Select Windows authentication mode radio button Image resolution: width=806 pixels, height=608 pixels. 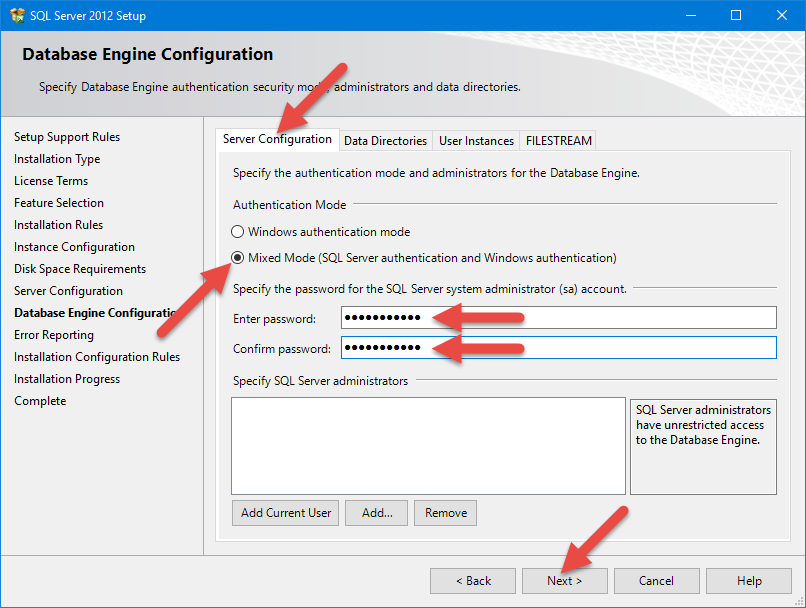(238, 232)
